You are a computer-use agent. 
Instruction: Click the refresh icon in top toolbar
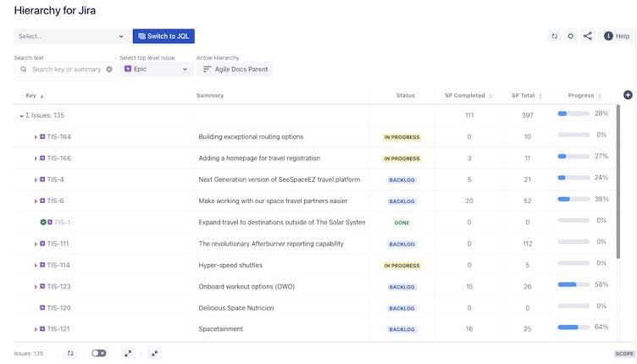(555, 36)
